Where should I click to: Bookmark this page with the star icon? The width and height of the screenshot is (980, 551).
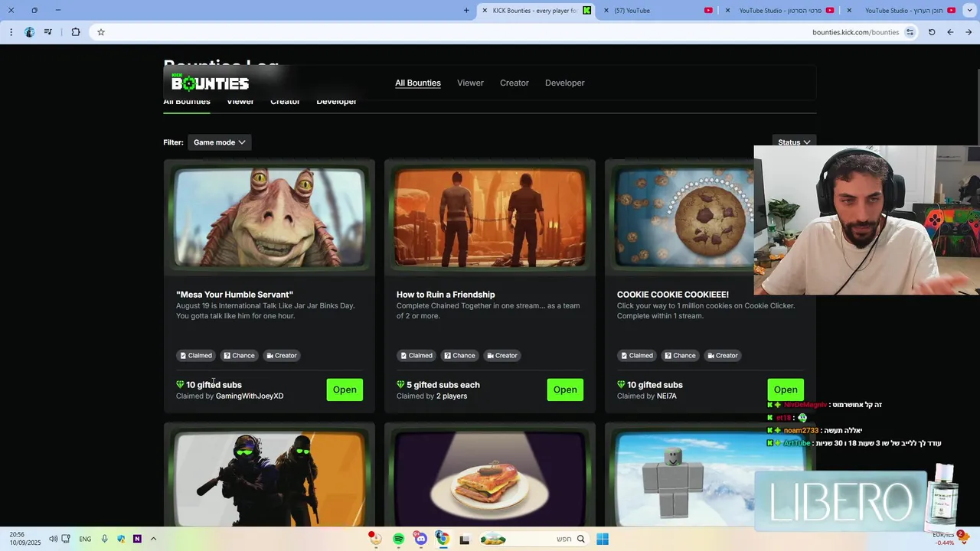100,32
